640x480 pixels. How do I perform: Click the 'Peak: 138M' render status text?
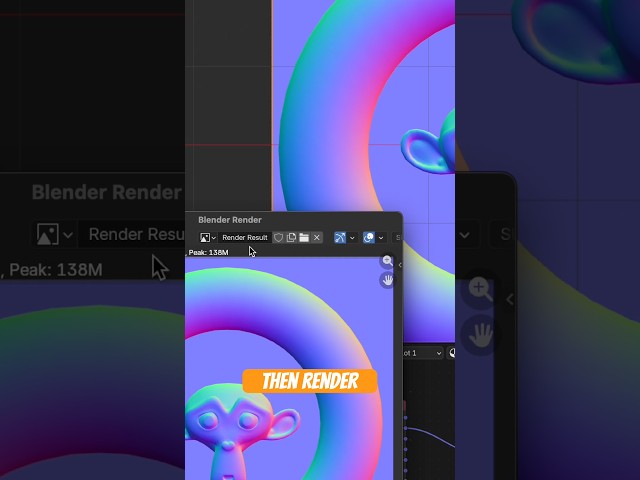click(x=208, y=253)
